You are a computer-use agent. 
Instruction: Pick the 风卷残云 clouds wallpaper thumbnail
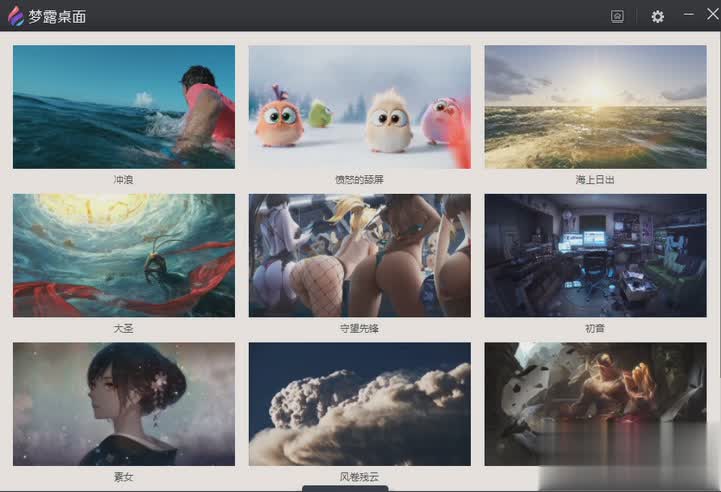(359, 404)
